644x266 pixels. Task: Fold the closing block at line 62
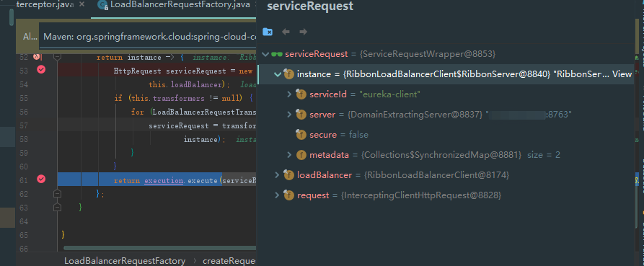[x=58, y=193]
